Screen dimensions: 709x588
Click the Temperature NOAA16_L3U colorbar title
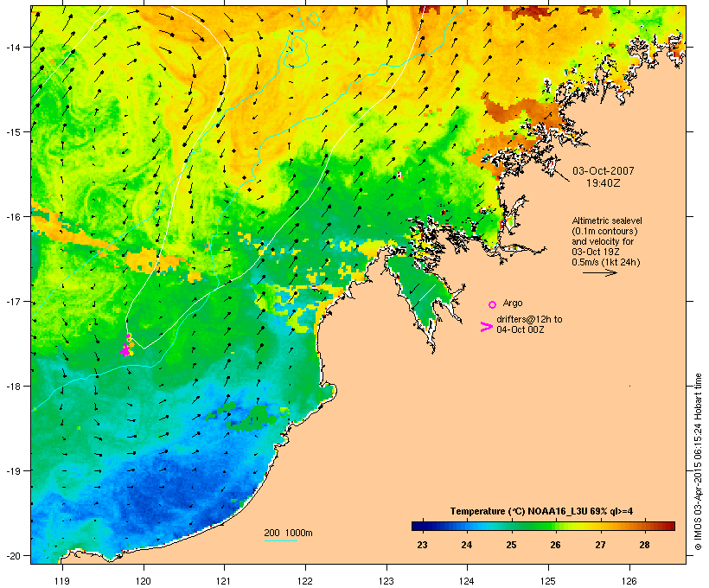tap(541, 511)
